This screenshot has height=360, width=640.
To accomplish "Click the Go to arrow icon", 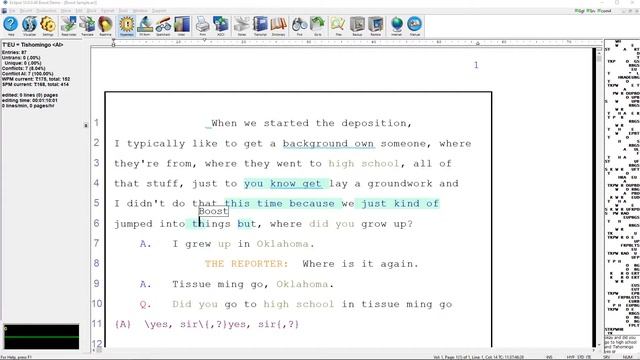I will point(318,26).
